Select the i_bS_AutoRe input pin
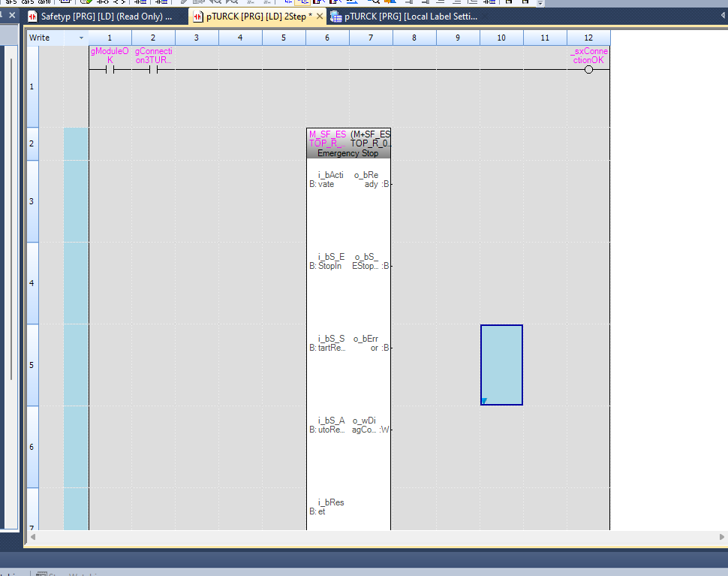 click(x=327, y=425)
